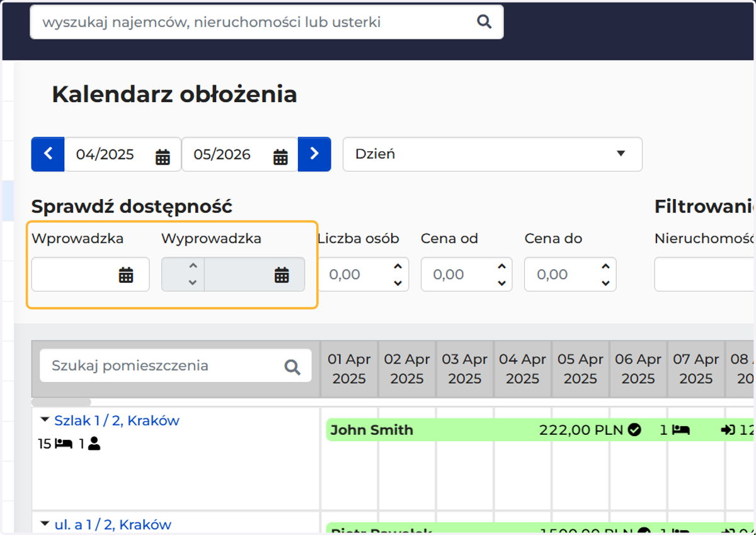
Task: Go to previous period with left arrow
Action: tap(48, 154)
